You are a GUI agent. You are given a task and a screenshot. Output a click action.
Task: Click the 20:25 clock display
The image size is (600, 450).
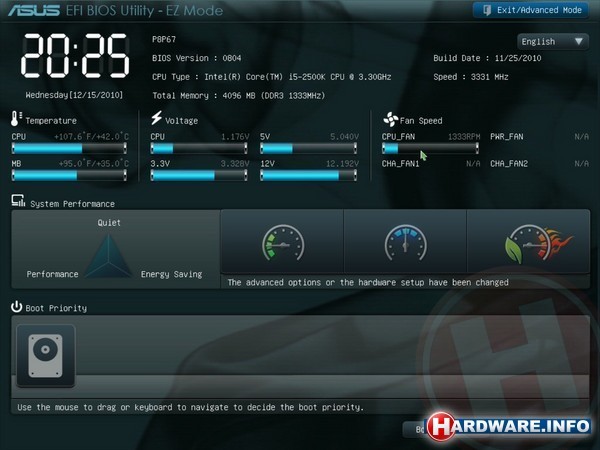pyautogui.click(x=75, y=56)
